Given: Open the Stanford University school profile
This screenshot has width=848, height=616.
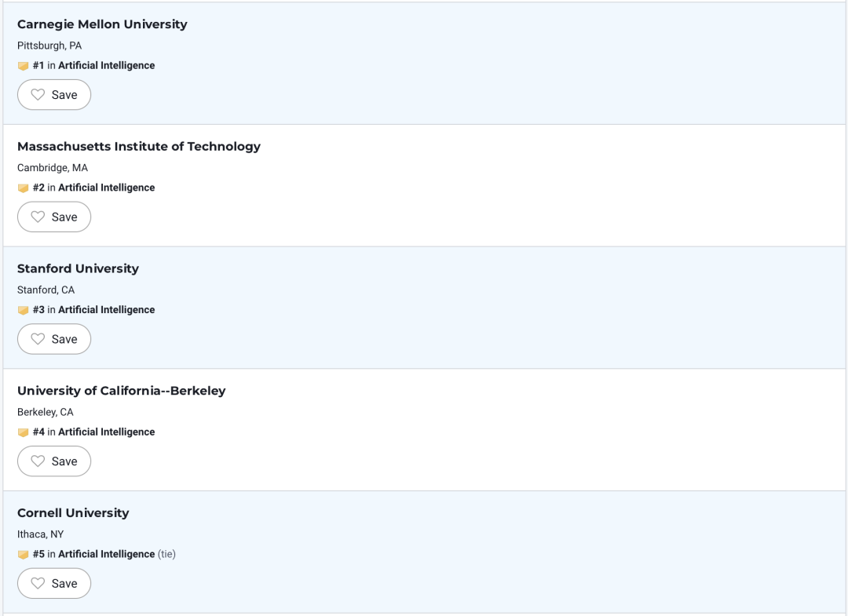Looking at the screenshot, I should pyautogui.click(x=78, y=268).
